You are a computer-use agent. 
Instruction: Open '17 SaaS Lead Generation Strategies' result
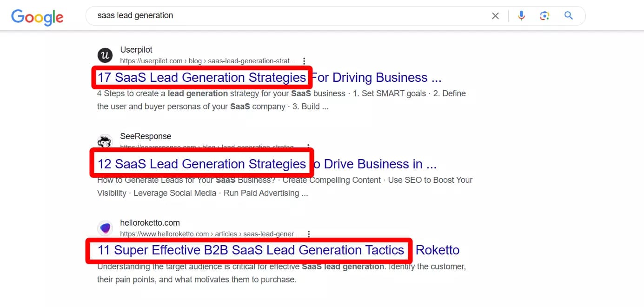(x=269, y=77)
